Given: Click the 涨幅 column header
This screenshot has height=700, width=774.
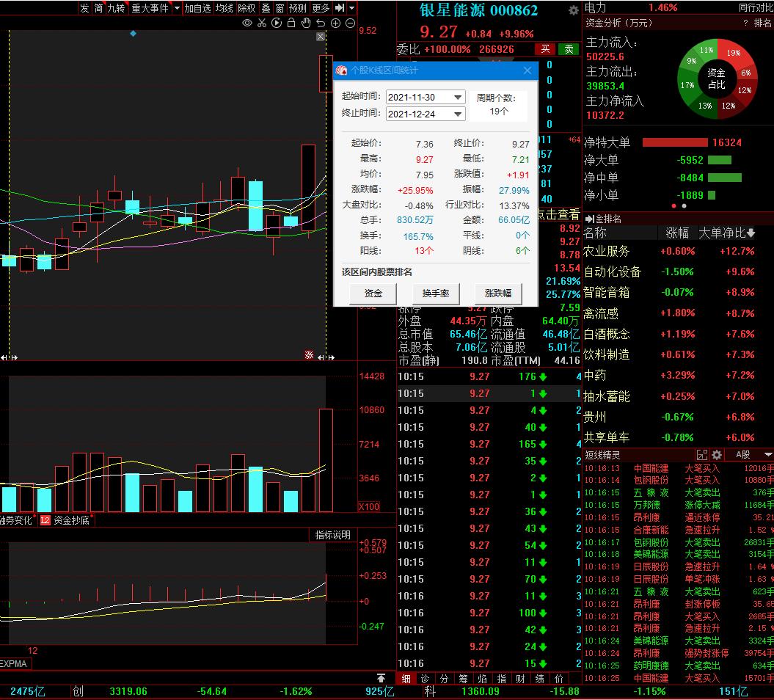Looking at the screenshot, I should [676, 233].
